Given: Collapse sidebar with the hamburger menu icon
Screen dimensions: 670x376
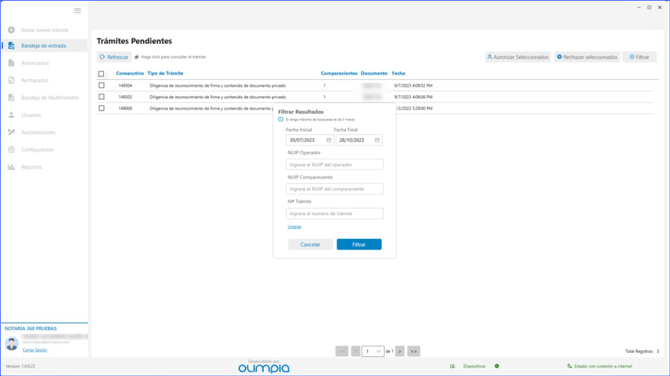Looking at the screenshot, I should click(77, 11).
